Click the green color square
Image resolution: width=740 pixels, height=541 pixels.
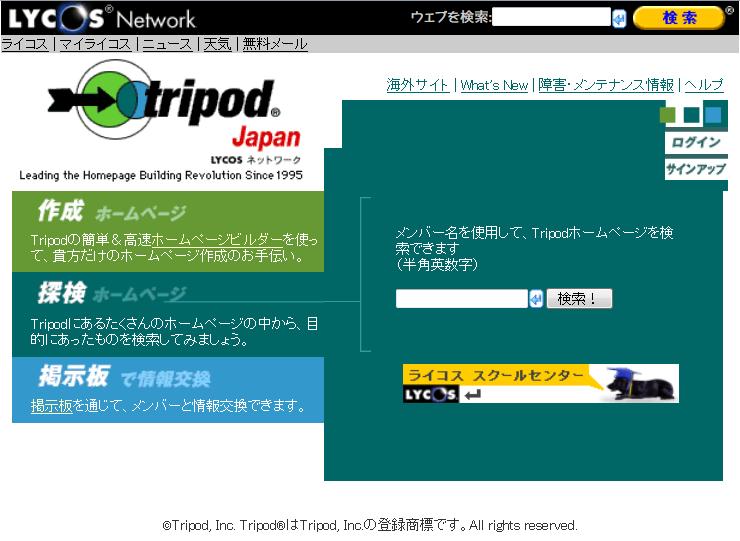[x=668, y=115]
